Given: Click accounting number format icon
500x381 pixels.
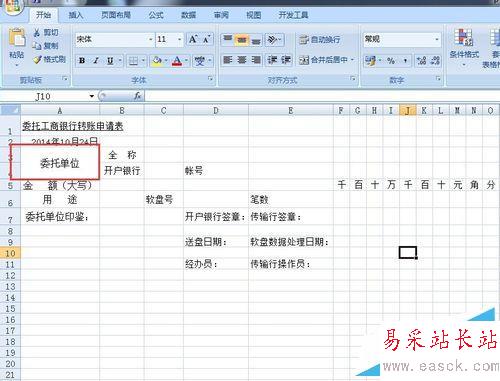Looking at the screenshot, I should coord(370,61).
